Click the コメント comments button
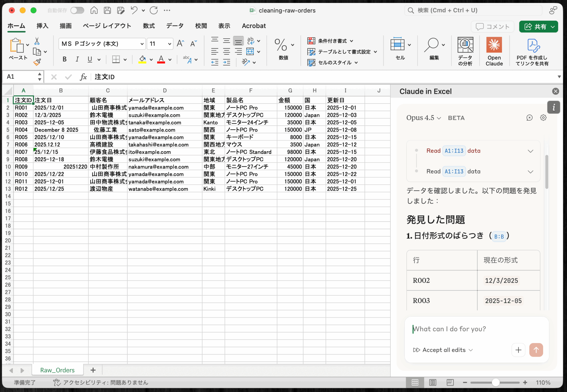The height and width of the screenshot is (392, 567). [x=492, y=27]
